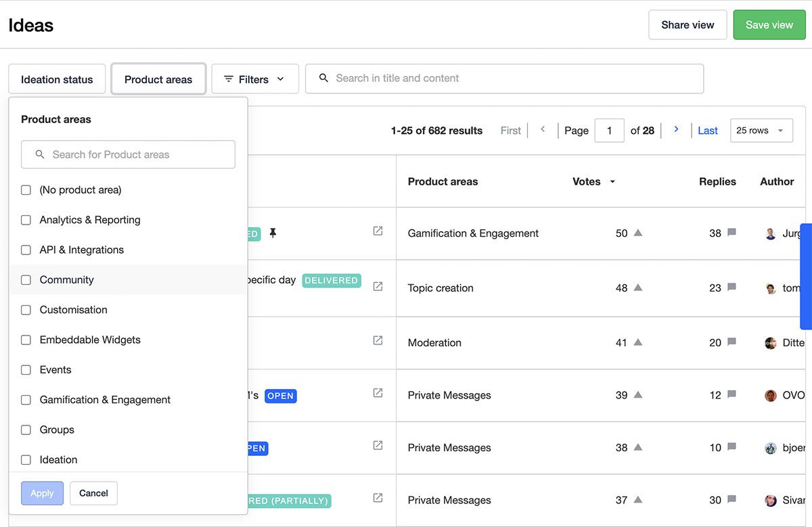Check the Analytics & Reporting checkbox
Image resolution: width=812 pixels, height=527 pixels.
point(26,220)
